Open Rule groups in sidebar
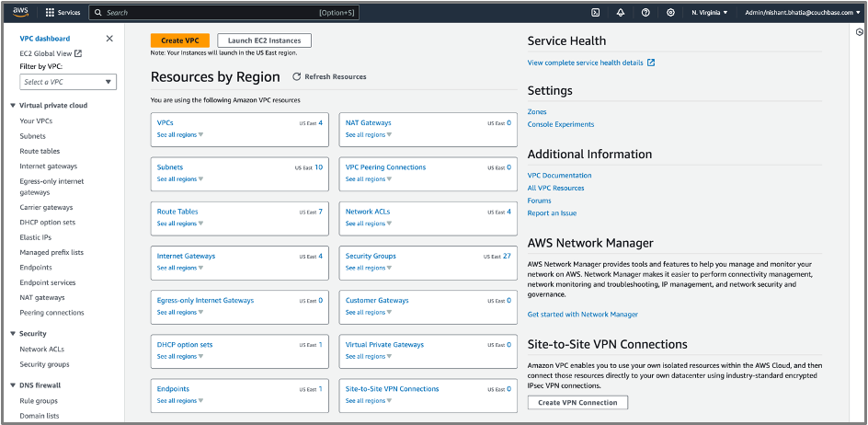 (39, 400)
